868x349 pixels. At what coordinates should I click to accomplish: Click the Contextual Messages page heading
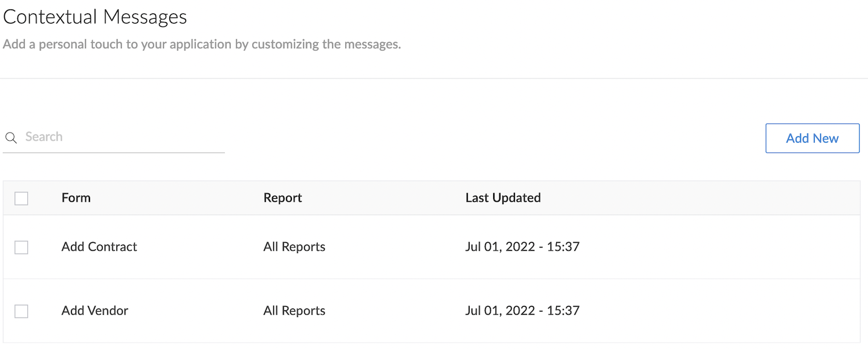click(x=95, y=17)
